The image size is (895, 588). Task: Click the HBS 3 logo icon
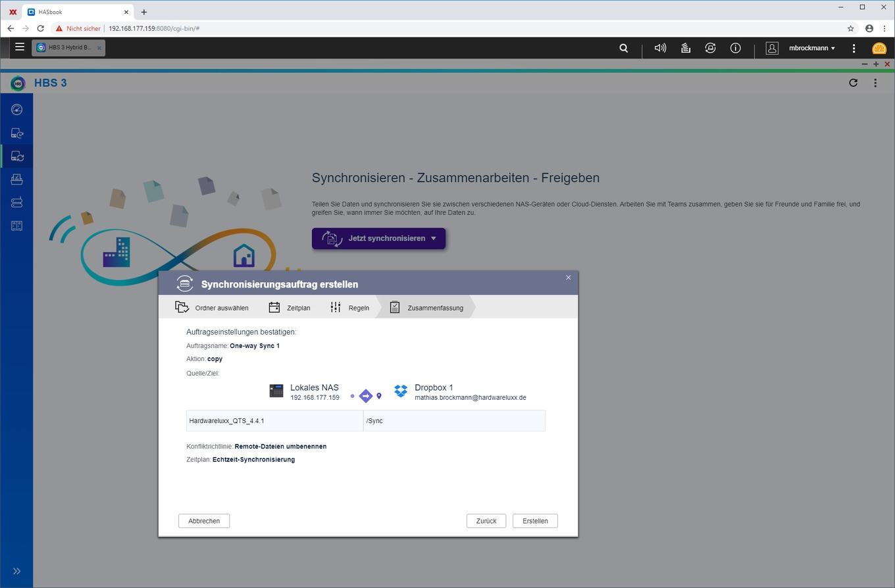[x=18, y=83]
